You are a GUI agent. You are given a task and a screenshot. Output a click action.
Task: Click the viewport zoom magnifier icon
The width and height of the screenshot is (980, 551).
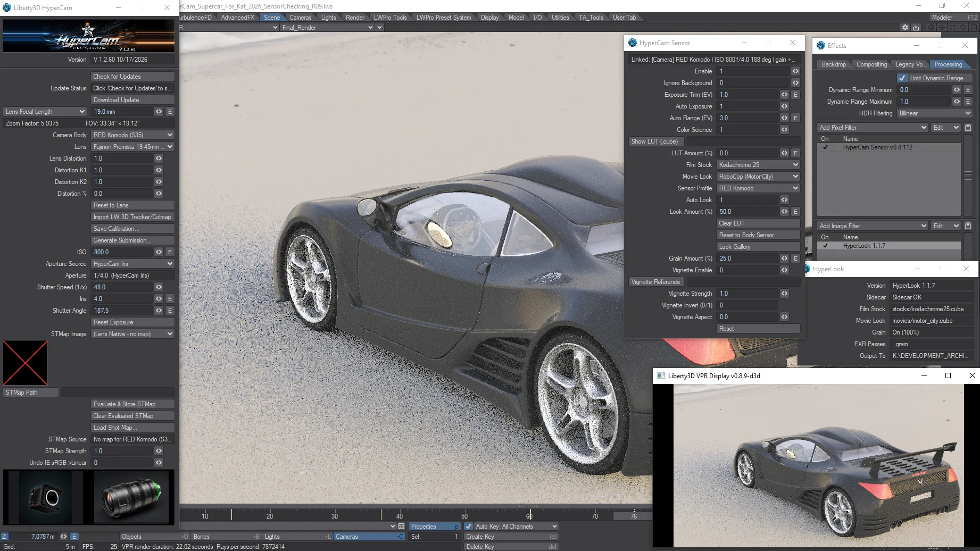click(964, 28)
